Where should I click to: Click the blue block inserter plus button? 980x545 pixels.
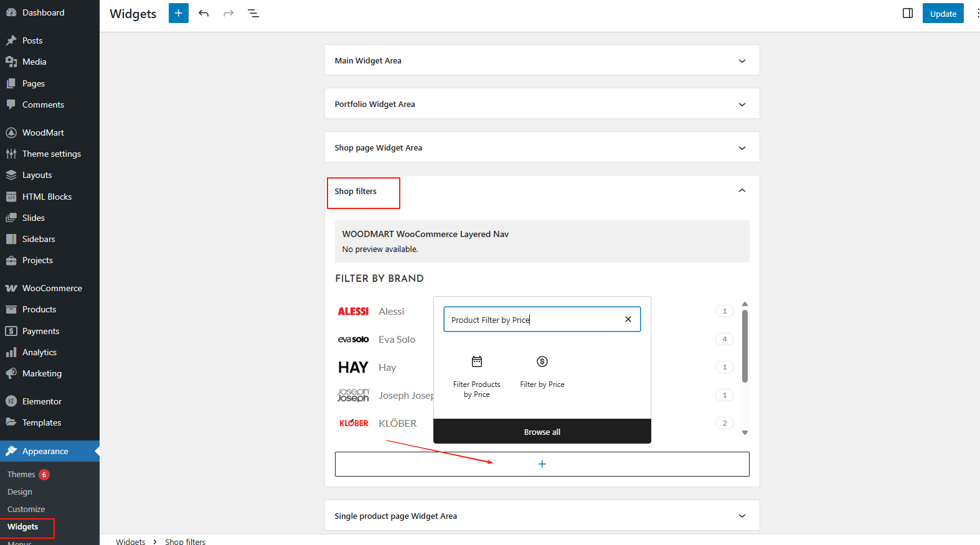point(178,13)
